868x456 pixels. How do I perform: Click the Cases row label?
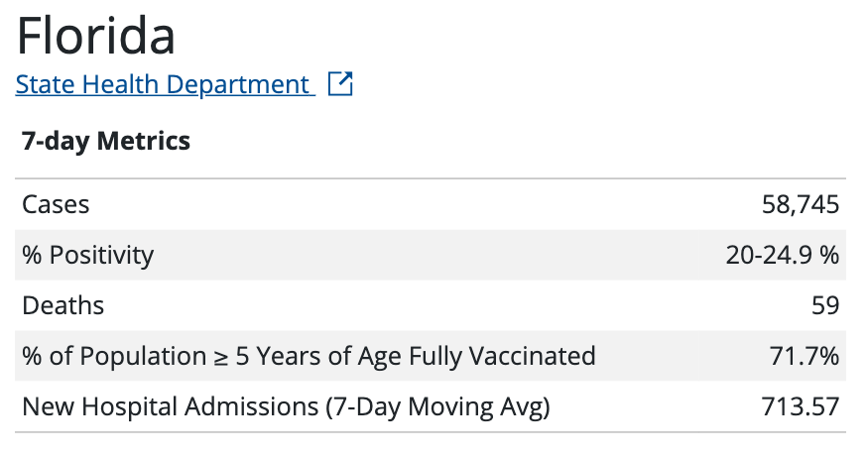[x=56, y=205]
